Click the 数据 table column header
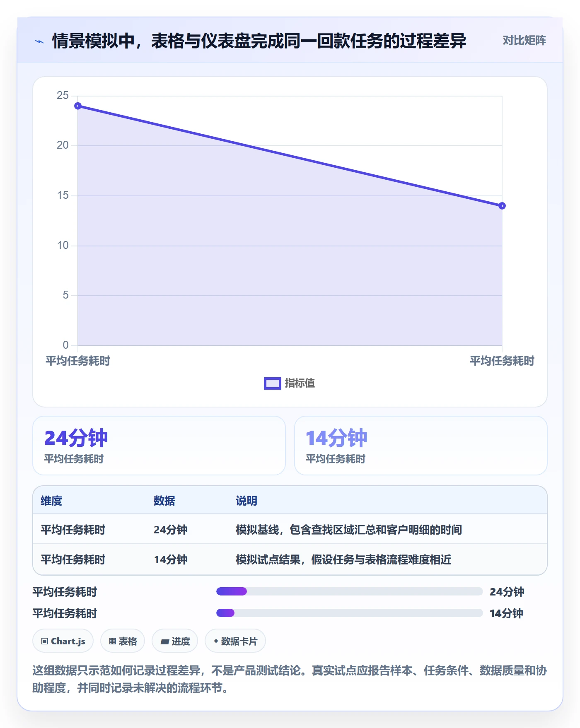 tap(164, 501)
